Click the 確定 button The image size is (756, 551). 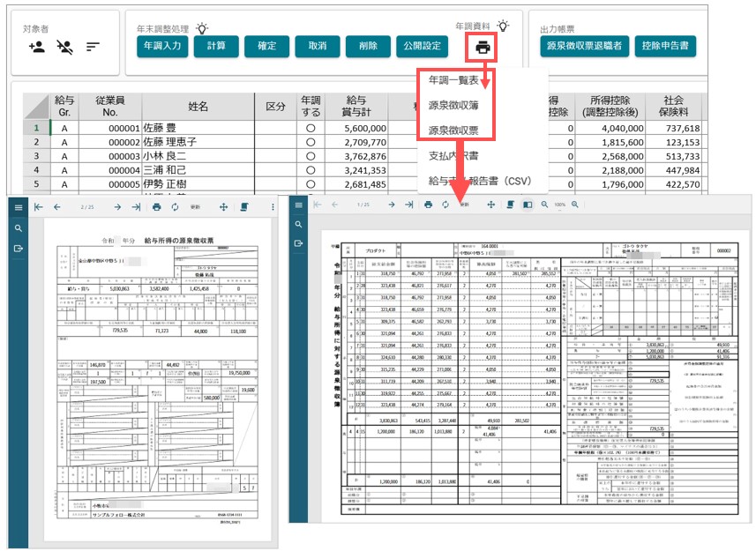[x=266, y=46]
